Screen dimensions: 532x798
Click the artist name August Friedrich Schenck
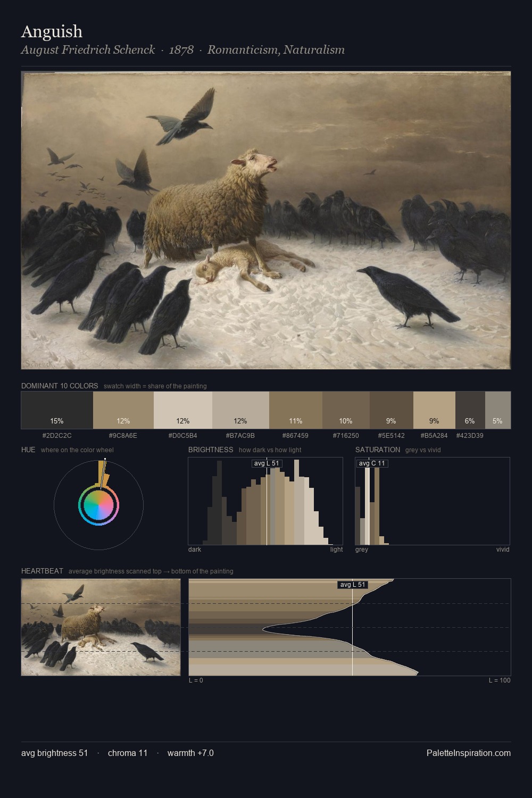click(x=88, y=50)
